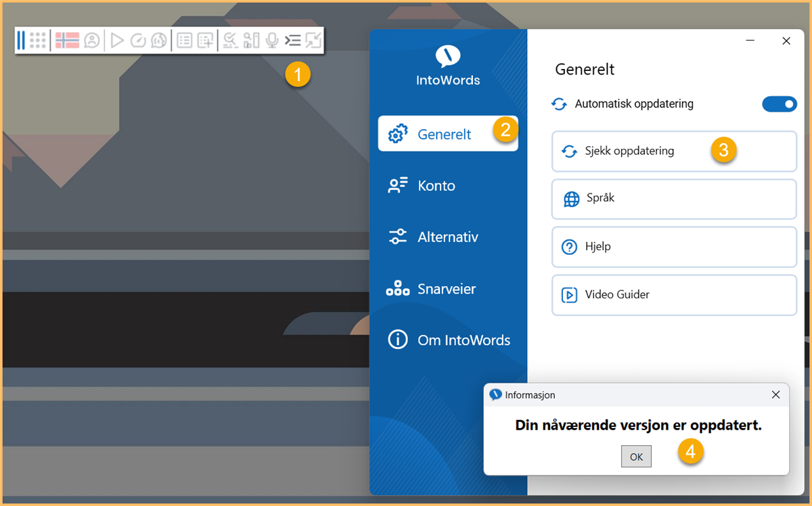Select Om IntoWords in the sidebar

[x=448, y=340]
